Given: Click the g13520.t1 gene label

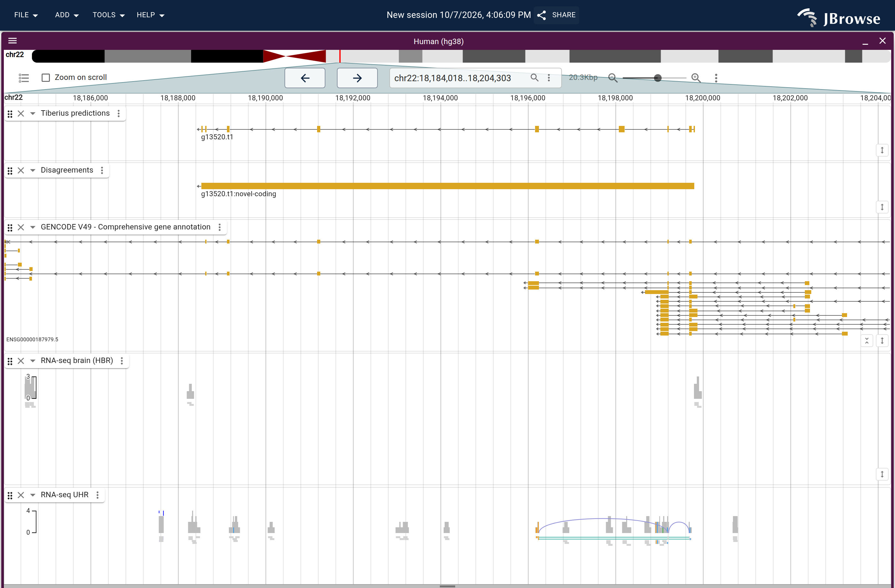Looking at the screenshot, I should tap(217, 137).
